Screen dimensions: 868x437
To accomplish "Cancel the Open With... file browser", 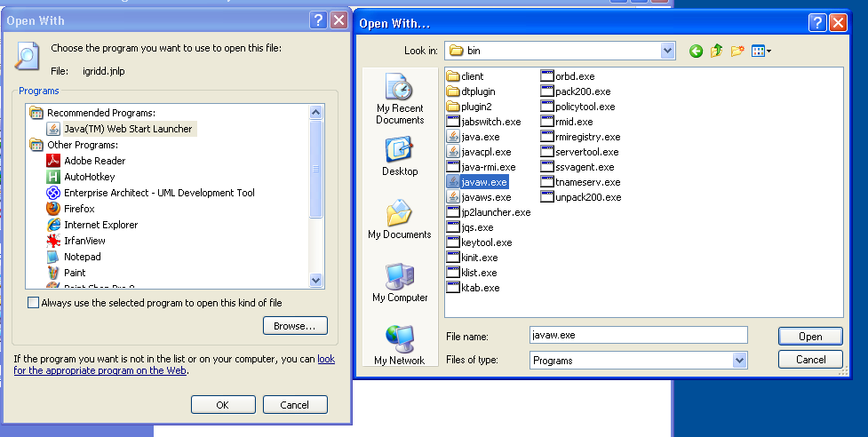I will [810, 360].
